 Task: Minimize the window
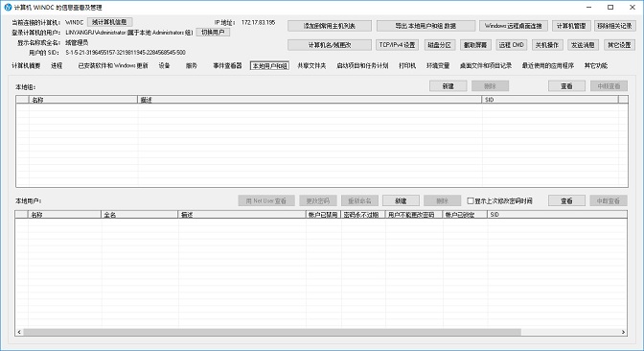click(589, 7)
